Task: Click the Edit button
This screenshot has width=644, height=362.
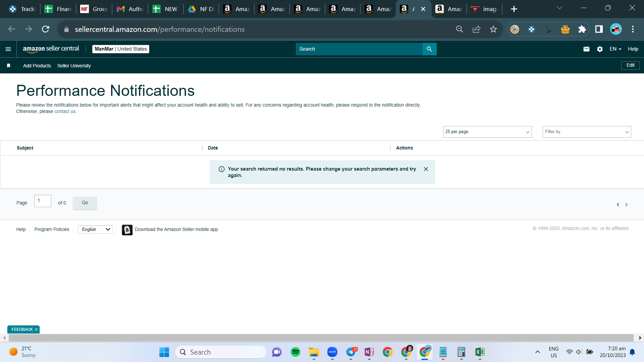Action: coord(630,65)
